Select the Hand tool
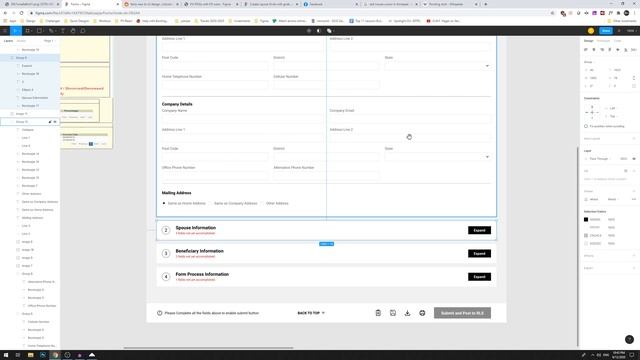Image resolution: width=640 pixels, height=360 pixels. click(x=73, y=31)
